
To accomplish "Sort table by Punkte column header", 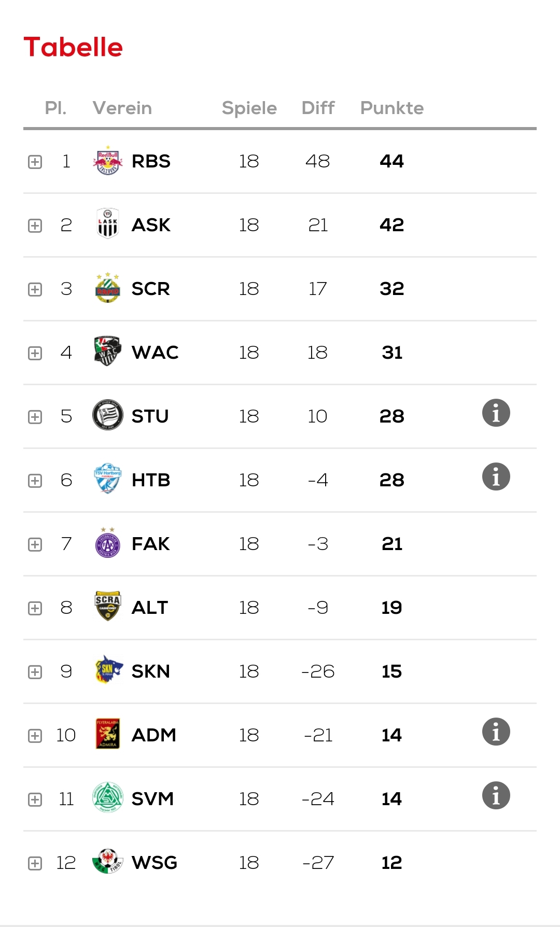I will click(392, 108).
